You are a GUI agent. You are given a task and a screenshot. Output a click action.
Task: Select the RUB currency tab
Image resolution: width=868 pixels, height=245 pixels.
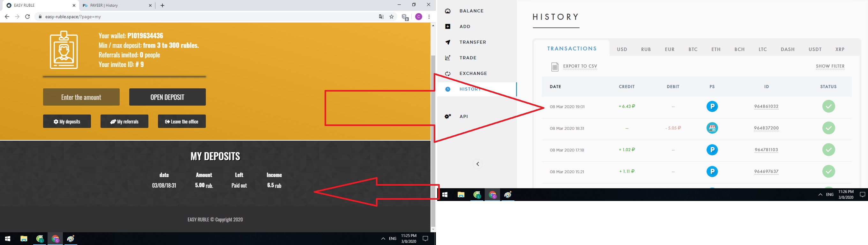646,49
